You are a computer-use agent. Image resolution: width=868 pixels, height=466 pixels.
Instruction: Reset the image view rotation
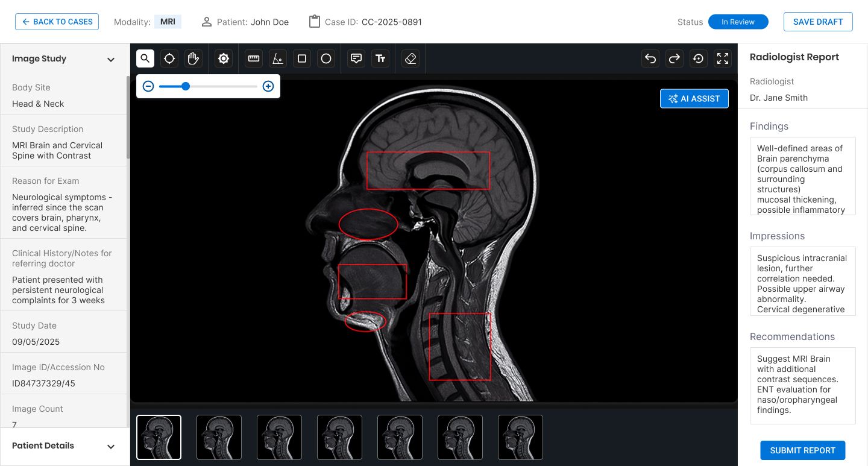pos(698,58)
